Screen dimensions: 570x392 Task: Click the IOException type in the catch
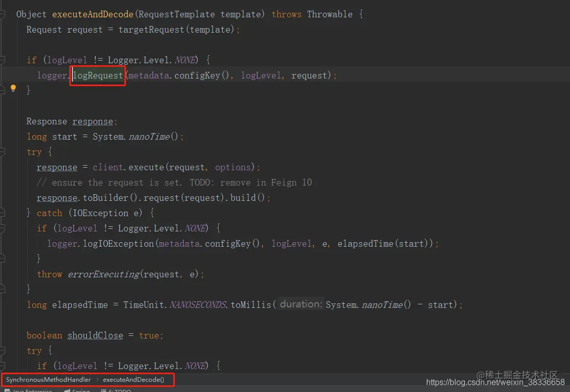coord(100,213)
